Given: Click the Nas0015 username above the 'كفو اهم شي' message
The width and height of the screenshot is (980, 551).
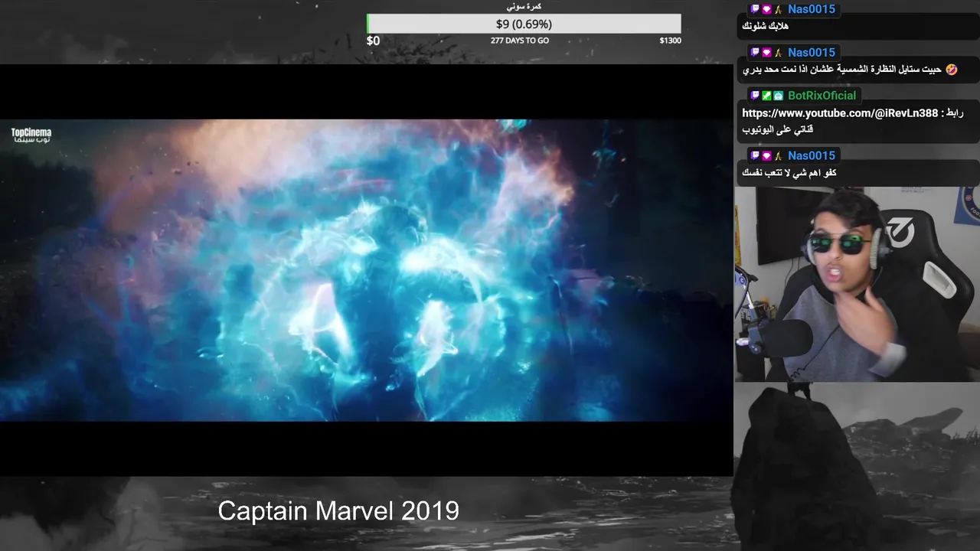Looking at the screenshot, I should 812,155.
